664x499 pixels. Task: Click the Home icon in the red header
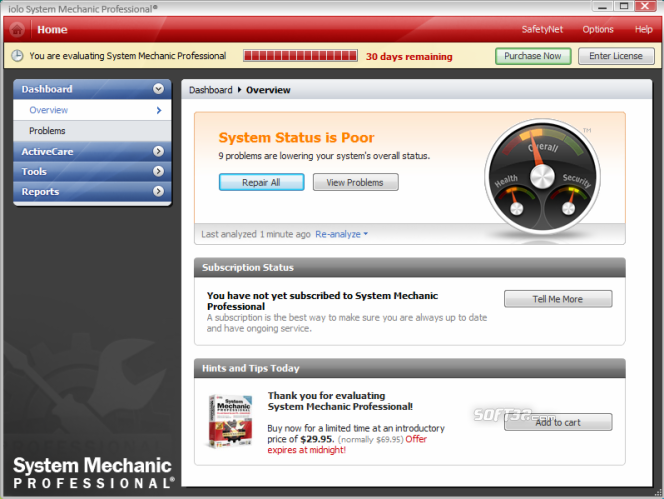pyautogui.click(x=17, y=30)
